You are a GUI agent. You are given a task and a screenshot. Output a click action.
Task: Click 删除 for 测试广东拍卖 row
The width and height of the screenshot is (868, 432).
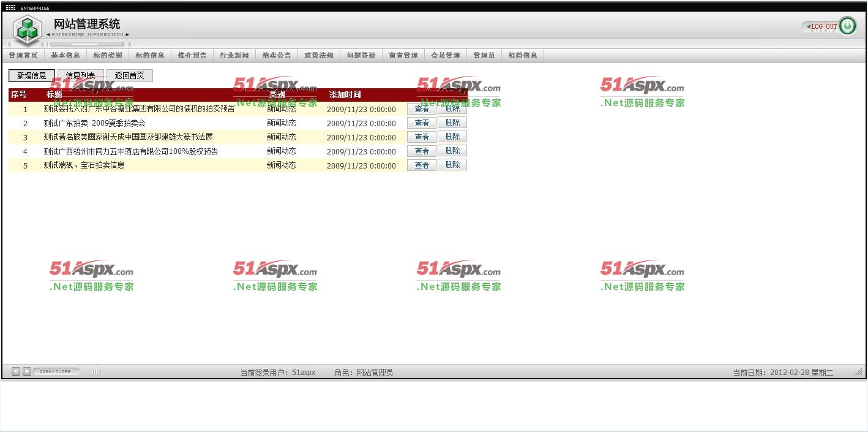coord(452,123)
